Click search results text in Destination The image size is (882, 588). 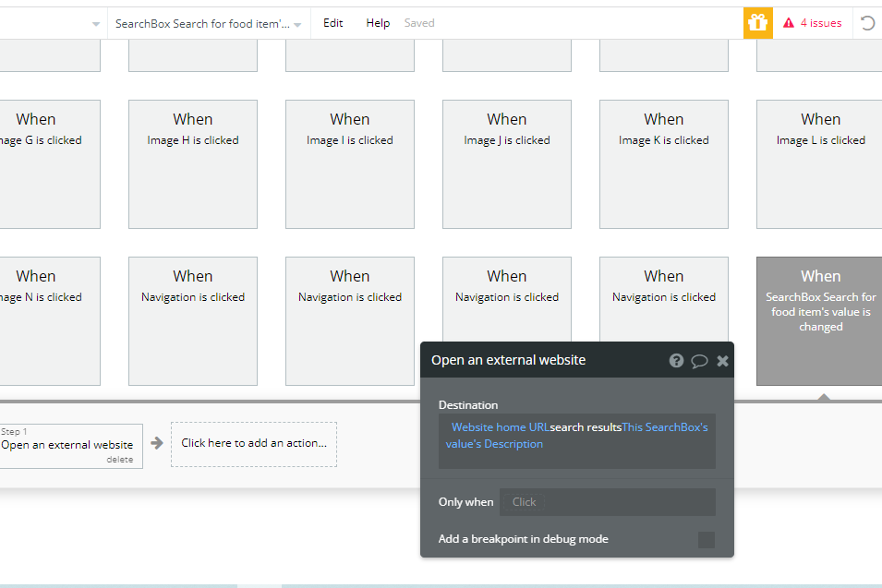(x=586, y=427)
